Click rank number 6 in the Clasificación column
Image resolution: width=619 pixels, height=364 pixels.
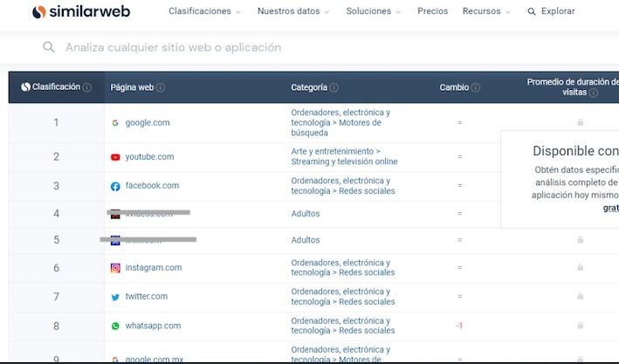[56, 268]
